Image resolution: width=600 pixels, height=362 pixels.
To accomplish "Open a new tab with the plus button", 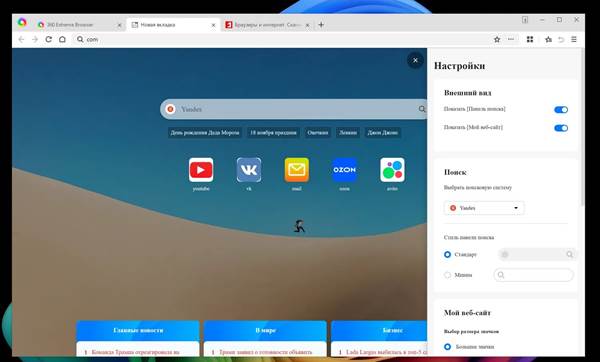I will click(321, 25).
